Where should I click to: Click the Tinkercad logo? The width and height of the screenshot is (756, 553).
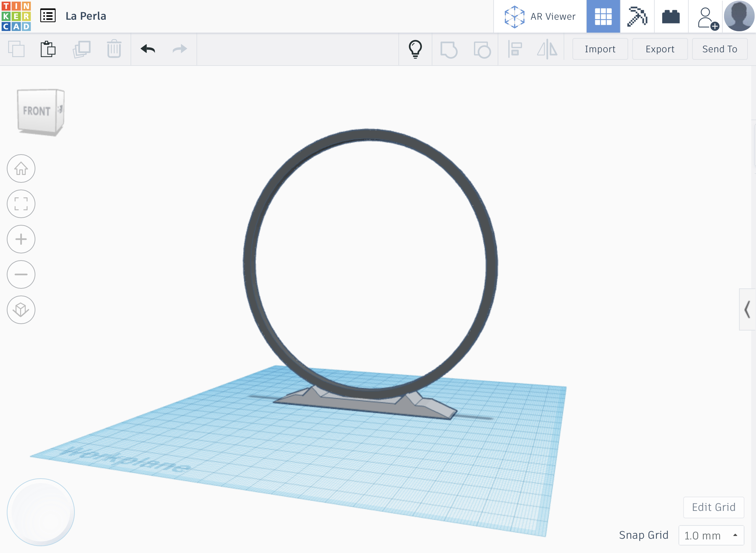tap(16, 16)
